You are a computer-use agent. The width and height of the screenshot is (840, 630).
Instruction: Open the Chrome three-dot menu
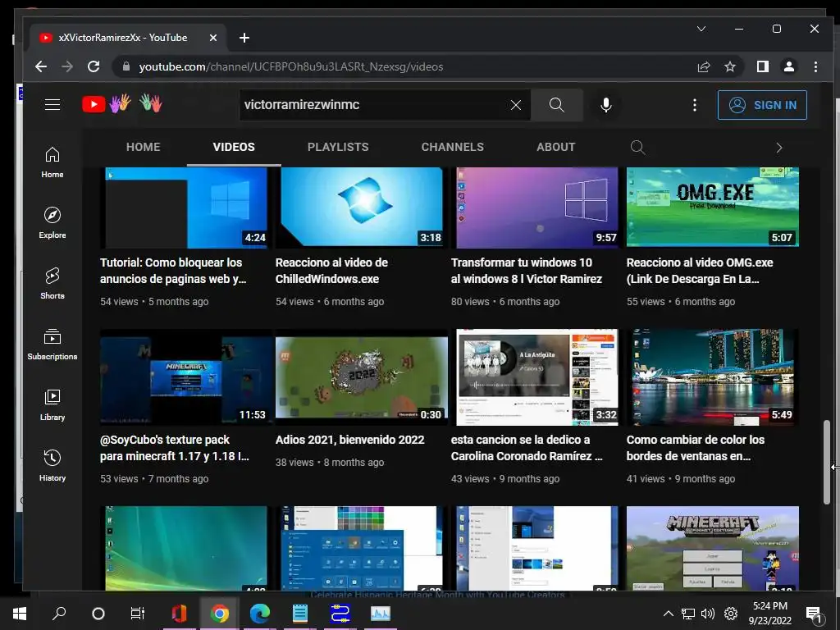[x=815, y=66]
